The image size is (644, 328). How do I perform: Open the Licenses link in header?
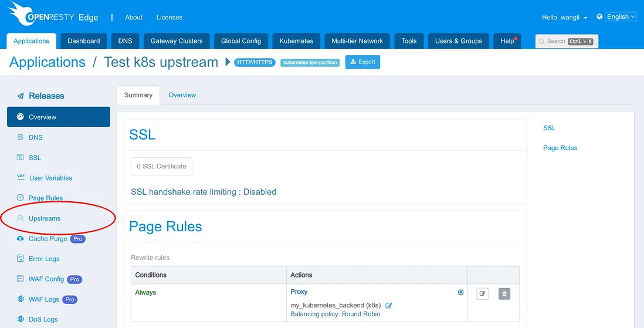pos(170,17)
